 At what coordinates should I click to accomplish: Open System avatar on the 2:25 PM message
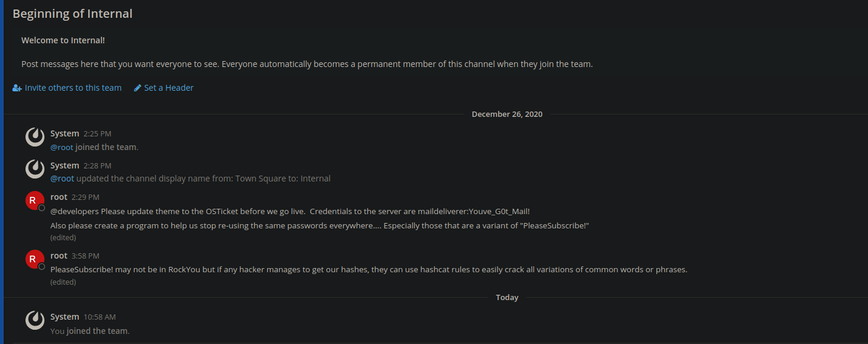tap(35, 137)
